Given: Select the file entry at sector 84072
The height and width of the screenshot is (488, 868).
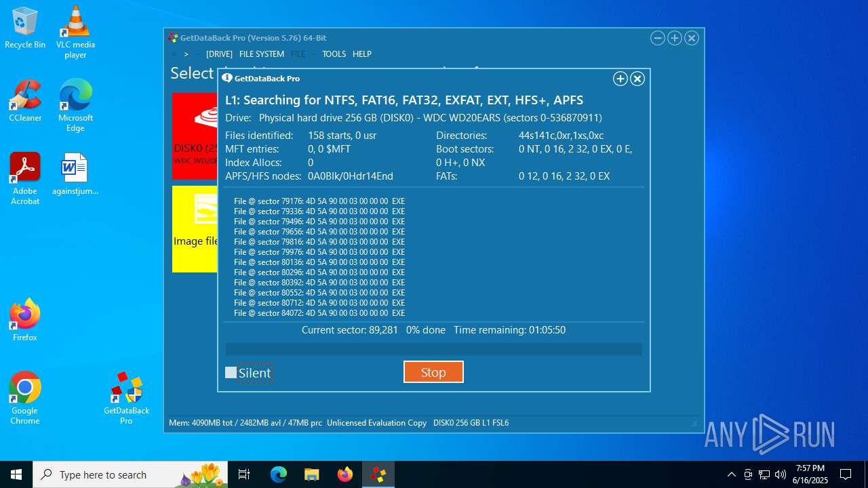Looking at the screenshot, I should 319,313.
